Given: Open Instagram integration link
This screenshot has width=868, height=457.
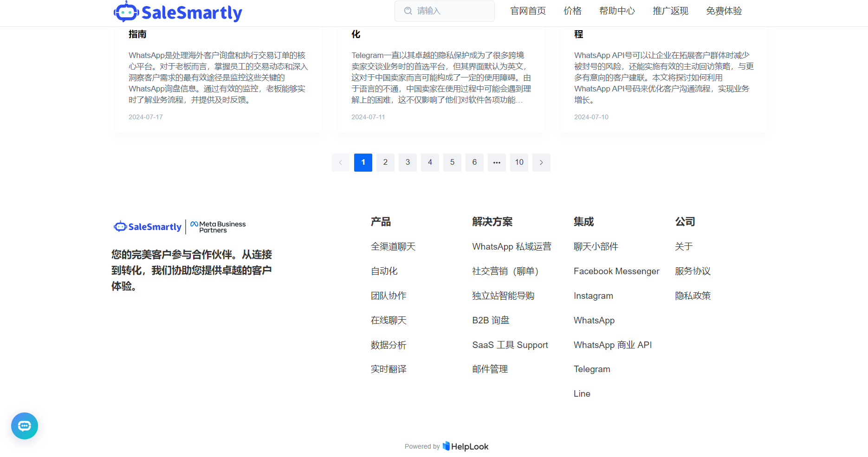Looking at the screenshot, I should click(x=593, y=296).
